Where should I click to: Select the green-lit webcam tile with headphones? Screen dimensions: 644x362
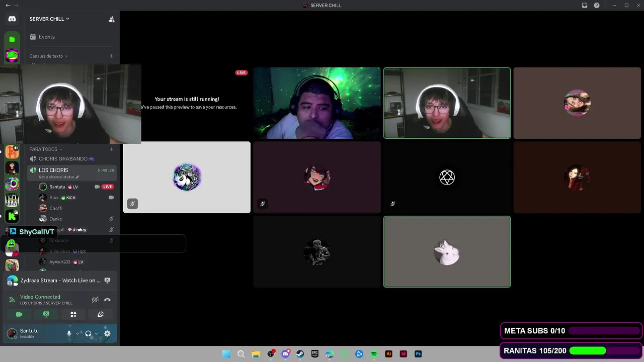coord(317,103)
